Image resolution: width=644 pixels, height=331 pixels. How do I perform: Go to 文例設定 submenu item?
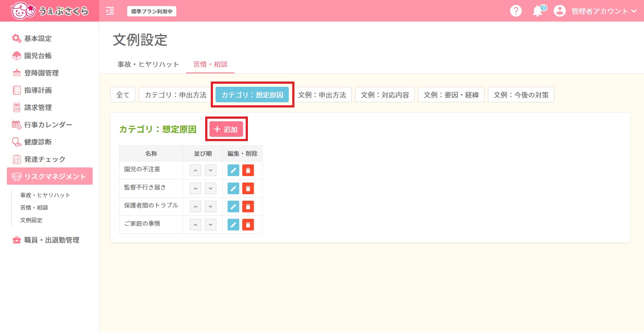(x=31, y=220)
